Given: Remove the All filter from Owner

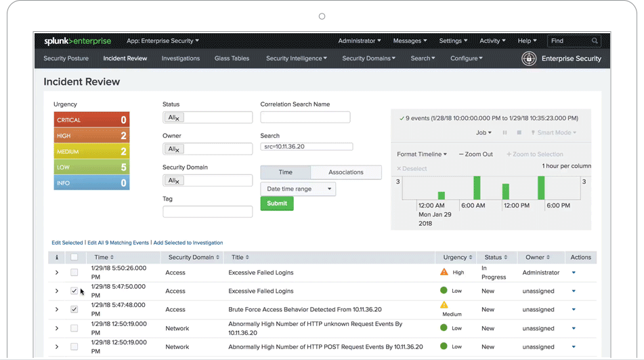Looking at the screenshot, I should [177, 151].
